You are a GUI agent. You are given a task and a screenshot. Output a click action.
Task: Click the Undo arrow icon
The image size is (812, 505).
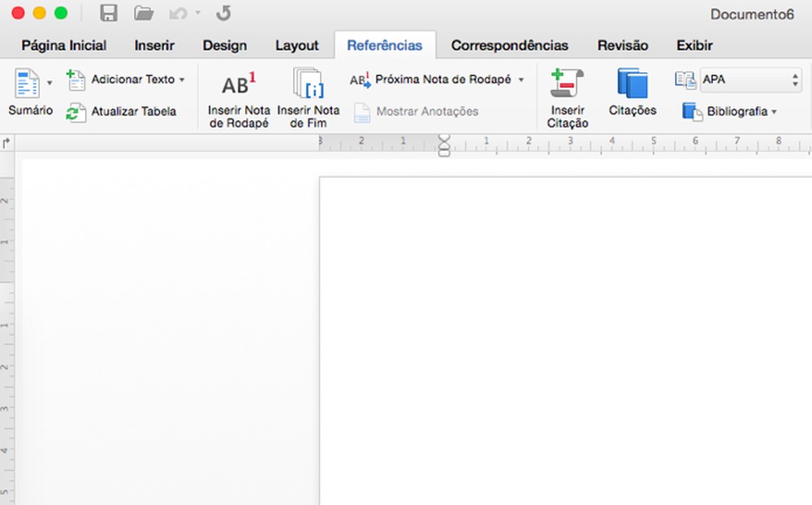tap(178, 14)
